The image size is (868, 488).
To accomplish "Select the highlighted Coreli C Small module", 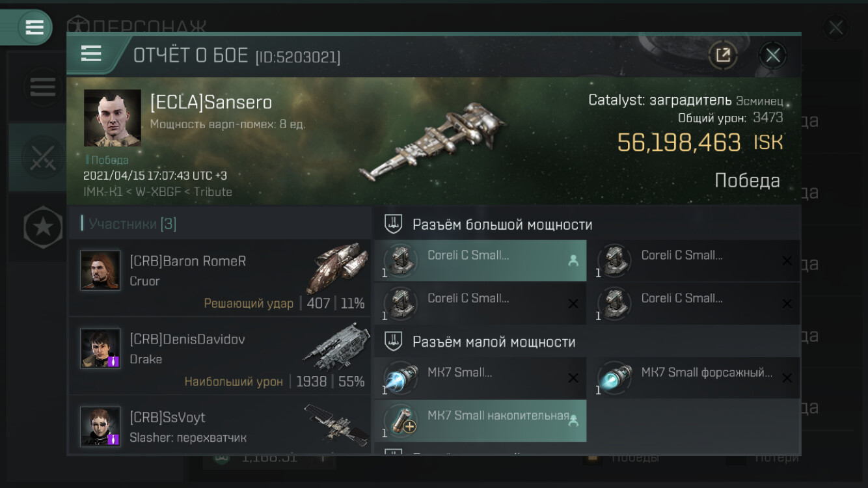I will click(x=480, y=261).
